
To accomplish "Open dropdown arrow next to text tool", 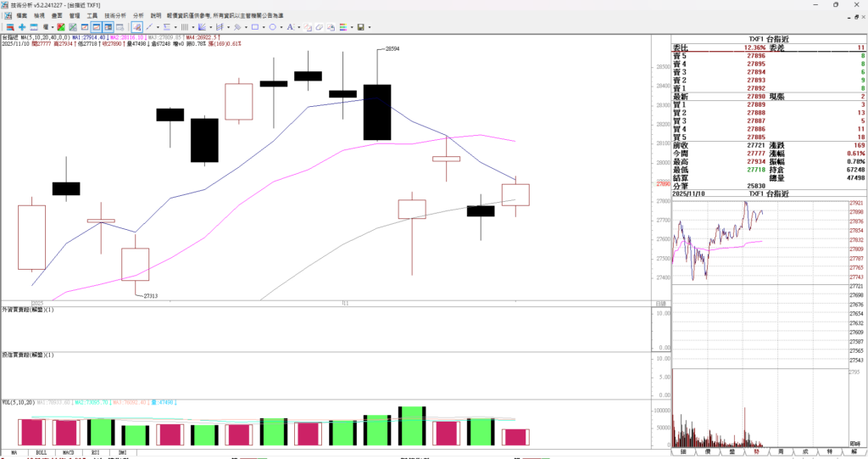I will [299, 27].
